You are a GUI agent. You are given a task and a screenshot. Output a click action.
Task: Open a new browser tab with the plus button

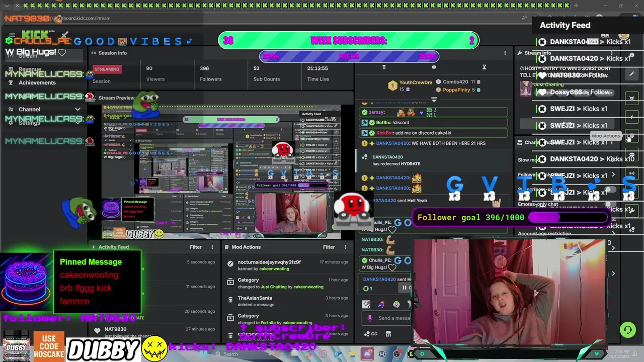point(576,6)
